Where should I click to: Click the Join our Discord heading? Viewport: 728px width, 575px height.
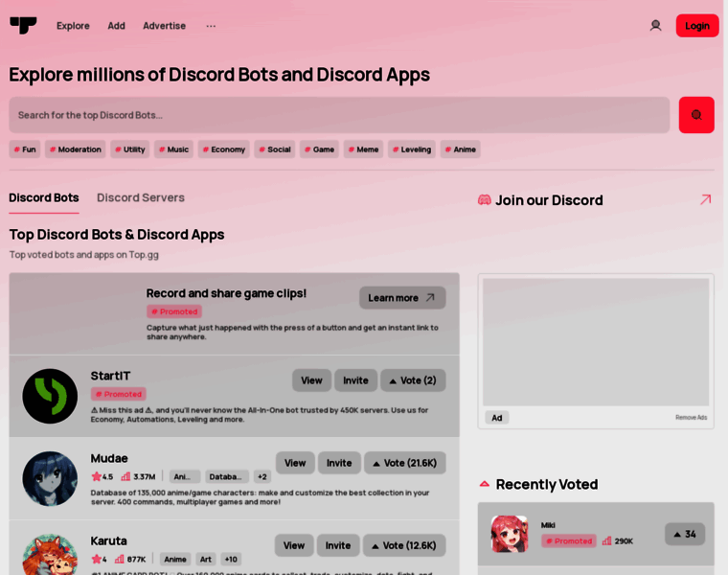549,200
